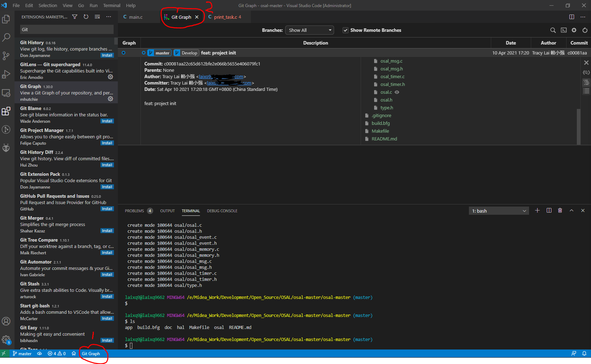Click the commit files list scrollbar
Viewport: 591px width, 364px height.
point(579,126)
